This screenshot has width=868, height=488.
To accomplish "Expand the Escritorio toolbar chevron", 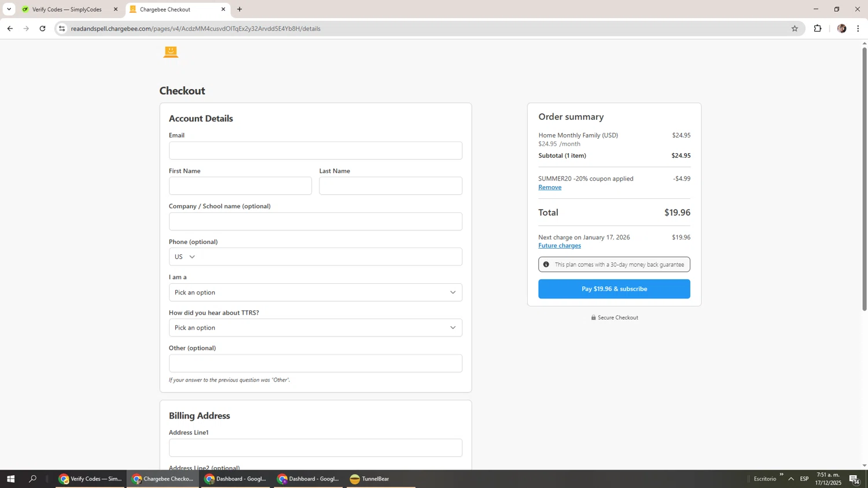I will tap(781, 475).
